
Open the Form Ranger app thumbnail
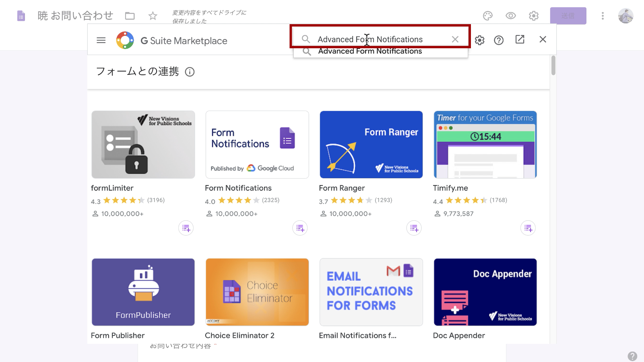click(x=371, y=144)
